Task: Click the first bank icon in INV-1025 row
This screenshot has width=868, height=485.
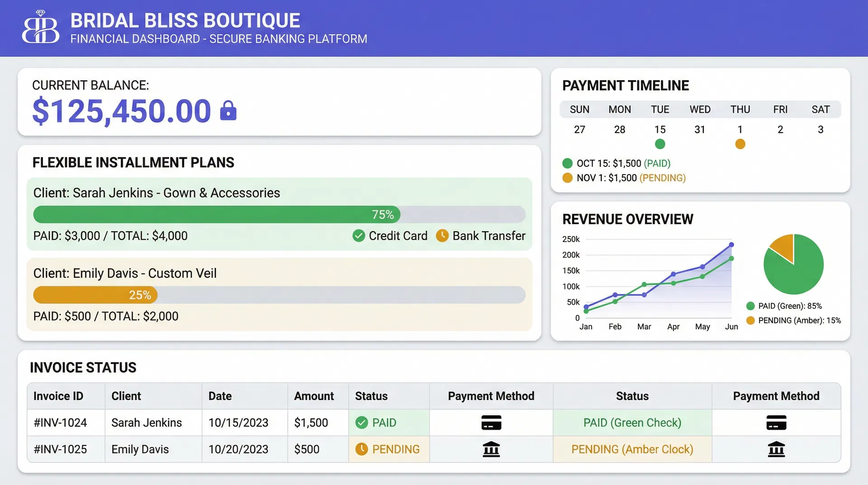Action: pyautogui.click(x=491, y=449)
